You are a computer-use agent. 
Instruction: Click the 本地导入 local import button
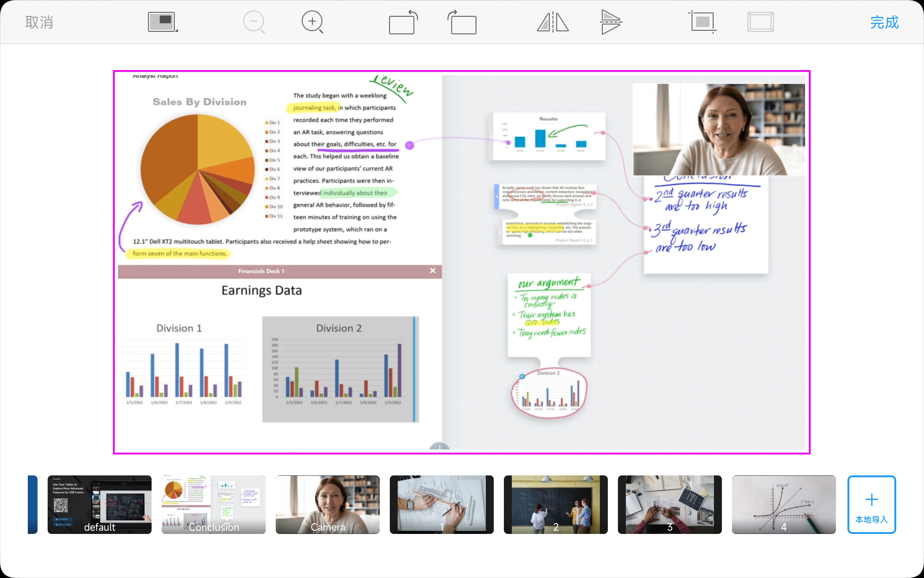click(x=872, y=505)
